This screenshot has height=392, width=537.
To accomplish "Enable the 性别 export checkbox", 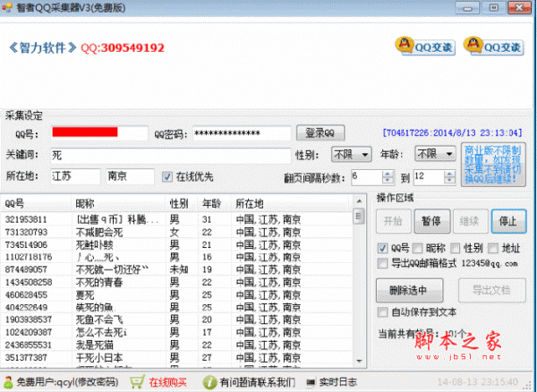I will click(x=456, y=248).
